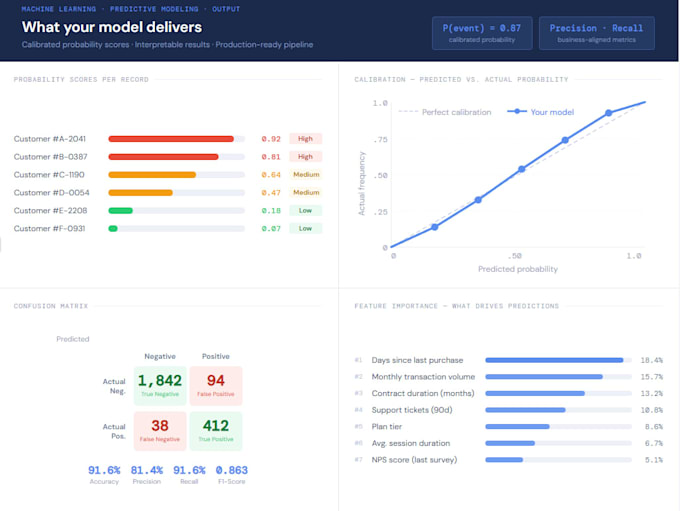Click the Medium tag next to 0.47

(306, 192)
